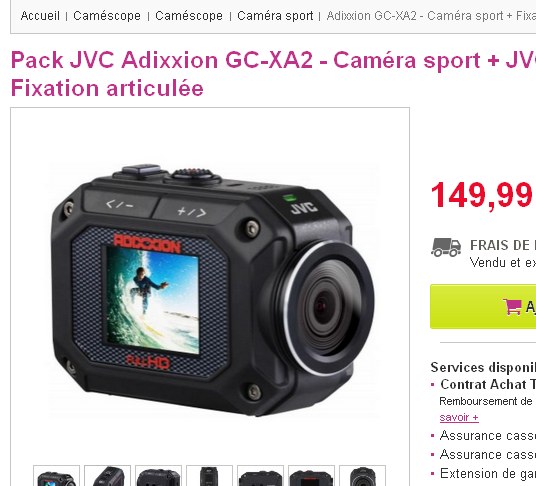536x486 pixels.
Task: Select the Contrat Achat service option
Action: pos(488,384)
